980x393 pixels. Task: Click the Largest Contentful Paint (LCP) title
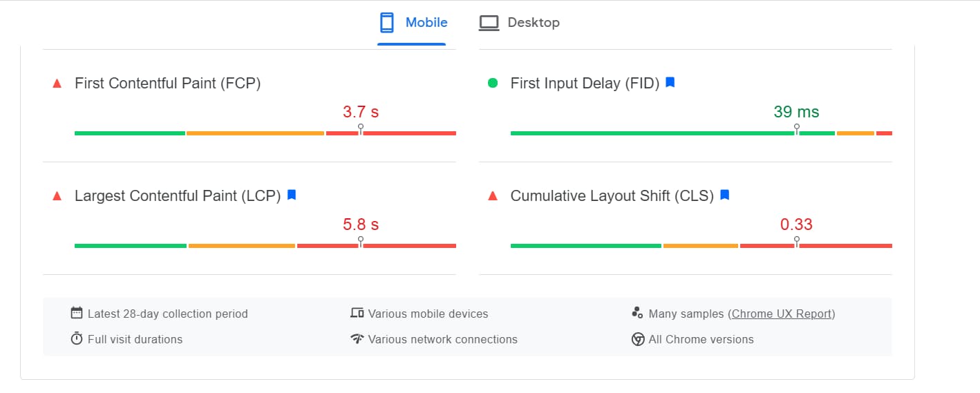point(178,196)
